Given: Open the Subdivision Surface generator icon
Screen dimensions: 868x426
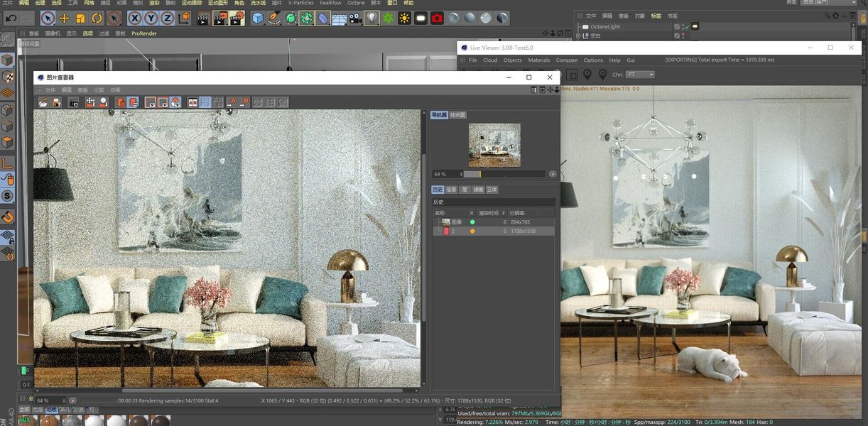Looking at the screenshot, I should [291, 18].
